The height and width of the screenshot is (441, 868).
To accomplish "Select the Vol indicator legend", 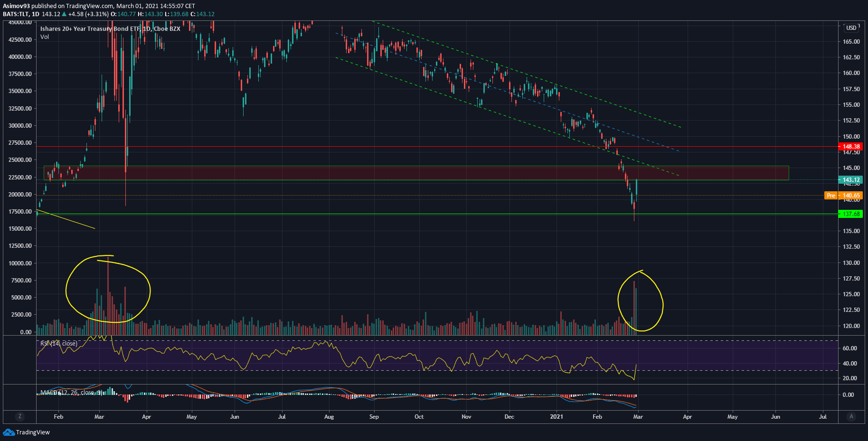I will (x=45, y=37).
